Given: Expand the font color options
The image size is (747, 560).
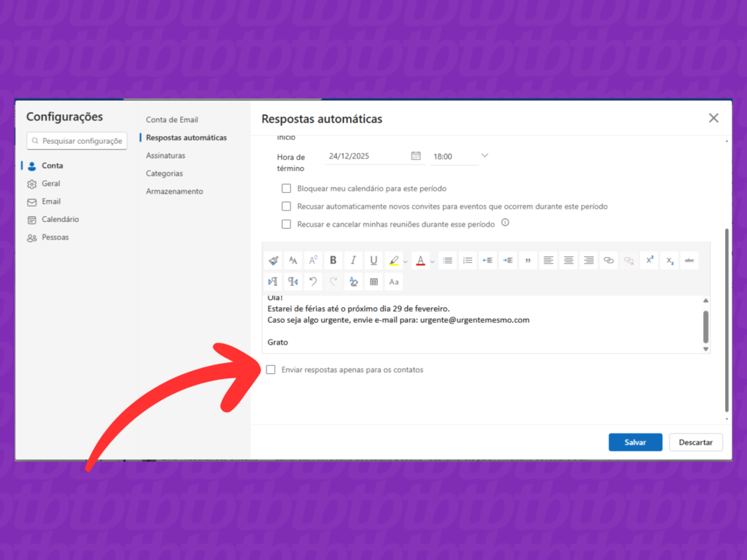Looking at the screenshot, I should click(431, 260).
